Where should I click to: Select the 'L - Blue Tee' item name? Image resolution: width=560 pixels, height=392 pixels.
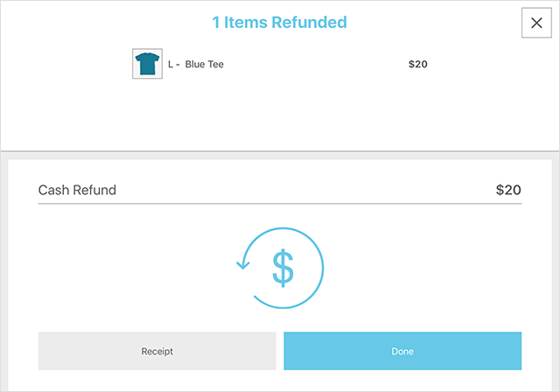pyautogui.click(x=195, y=64)
